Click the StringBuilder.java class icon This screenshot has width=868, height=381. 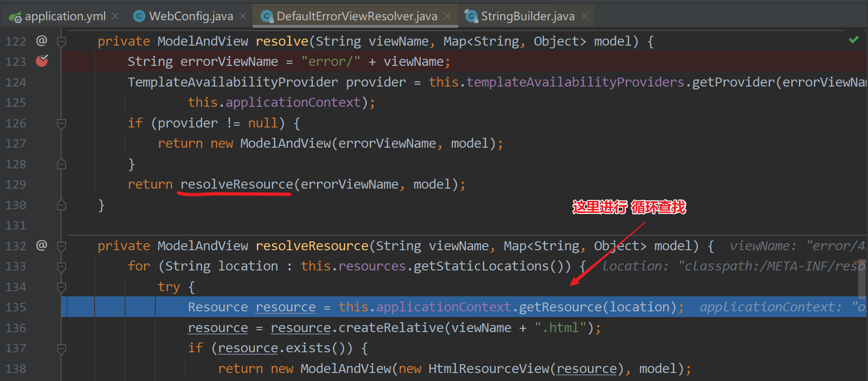471,16
